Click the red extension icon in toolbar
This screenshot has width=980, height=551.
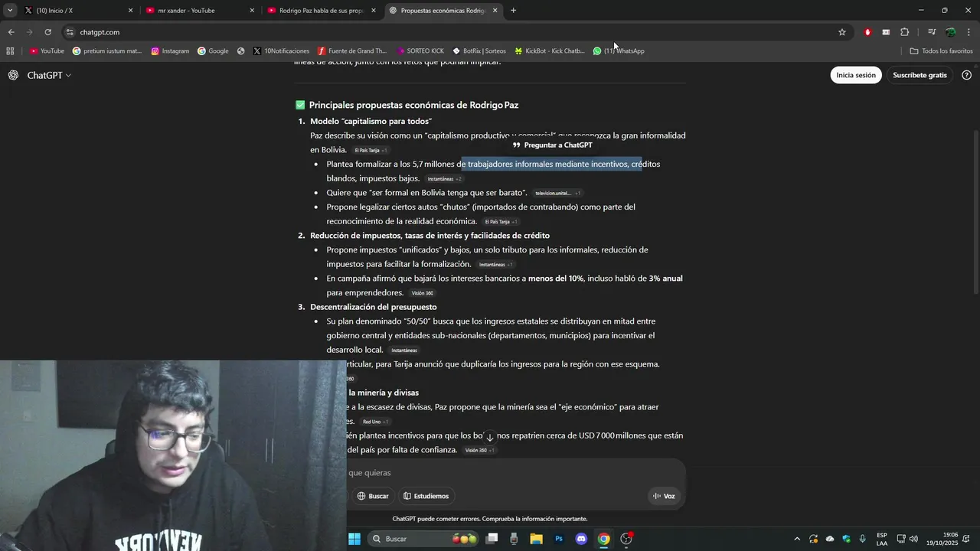867,32
